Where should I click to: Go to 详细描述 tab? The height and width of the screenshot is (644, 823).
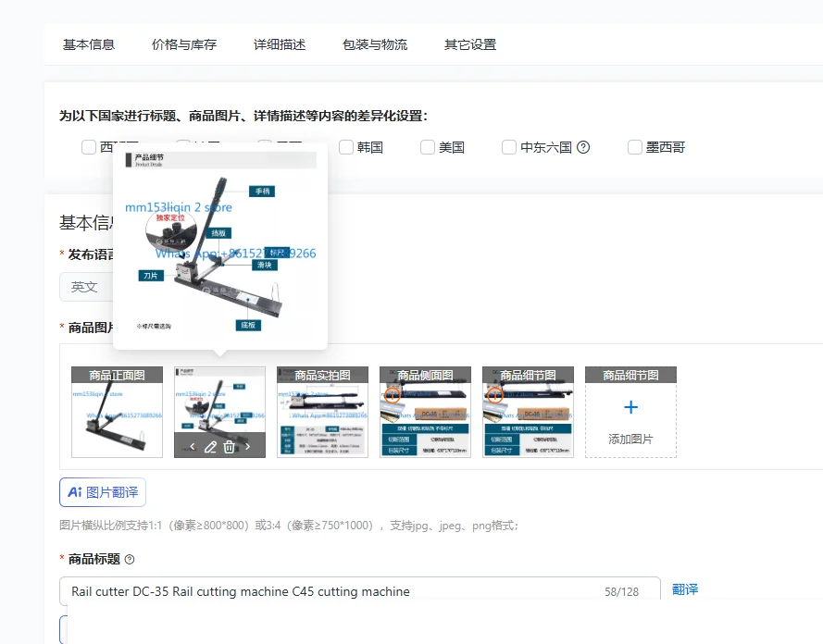coord(280,44)
